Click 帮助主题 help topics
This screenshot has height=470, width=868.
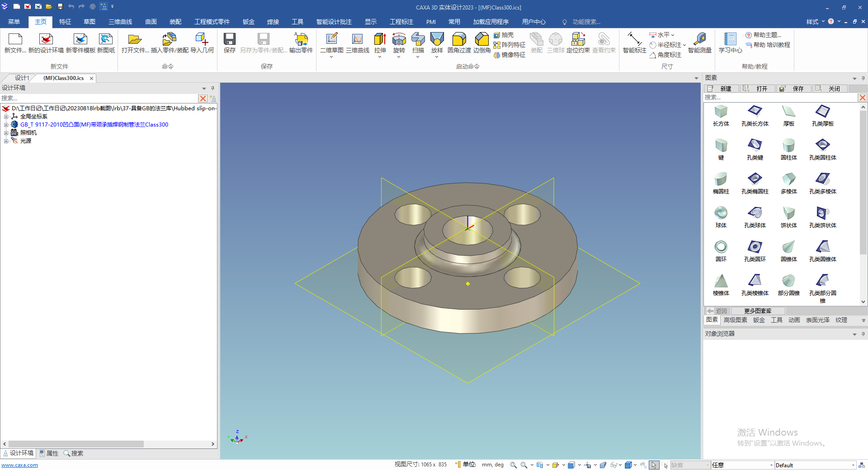coord(763,35)
